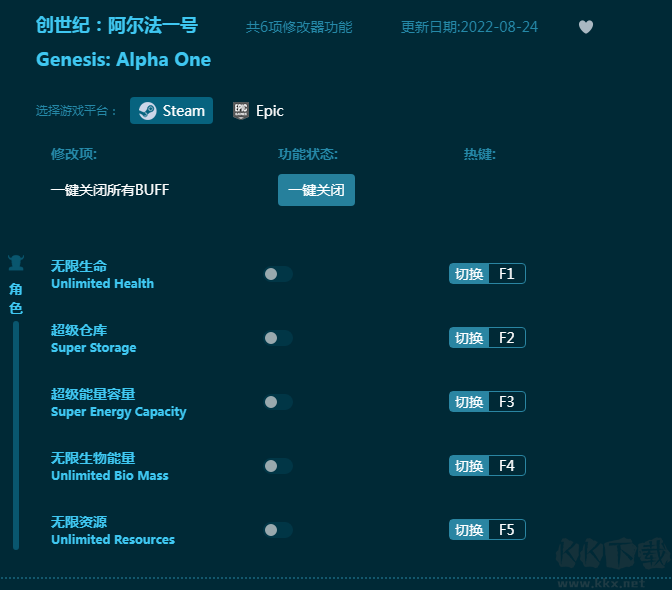
Task: Click the 切换 button for F1
Action: tap(469, 274)
